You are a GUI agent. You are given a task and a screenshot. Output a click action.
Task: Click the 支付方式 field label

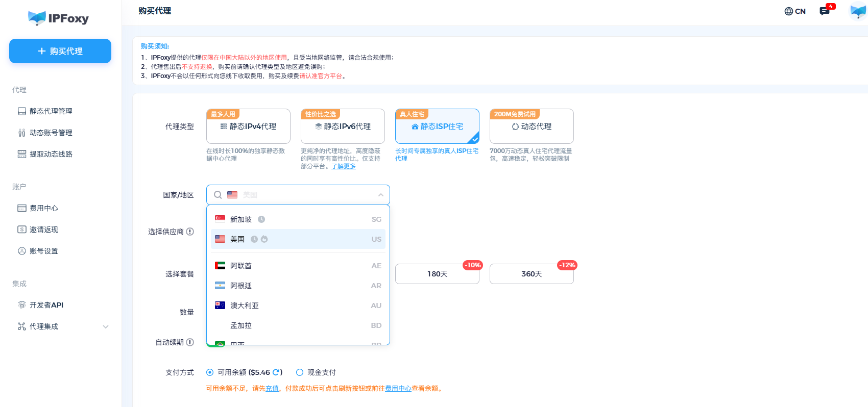pyautogui.click(x=180, y=372)
